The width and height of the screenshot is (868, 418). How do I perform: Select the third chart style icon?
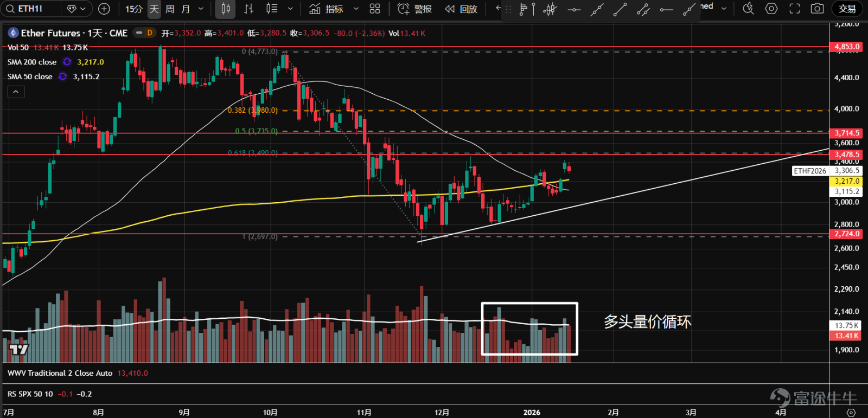tap(272, 9)
